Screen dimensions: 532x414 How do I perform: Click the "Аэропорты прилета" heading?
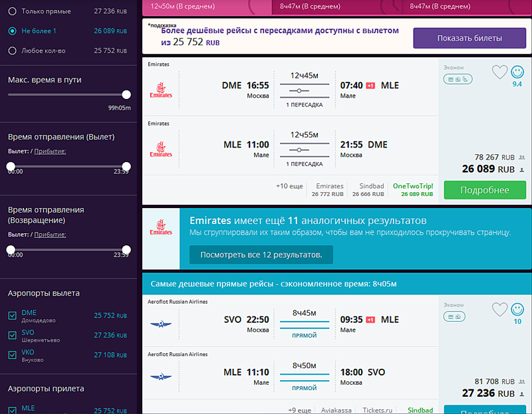[x=46, y=389]
